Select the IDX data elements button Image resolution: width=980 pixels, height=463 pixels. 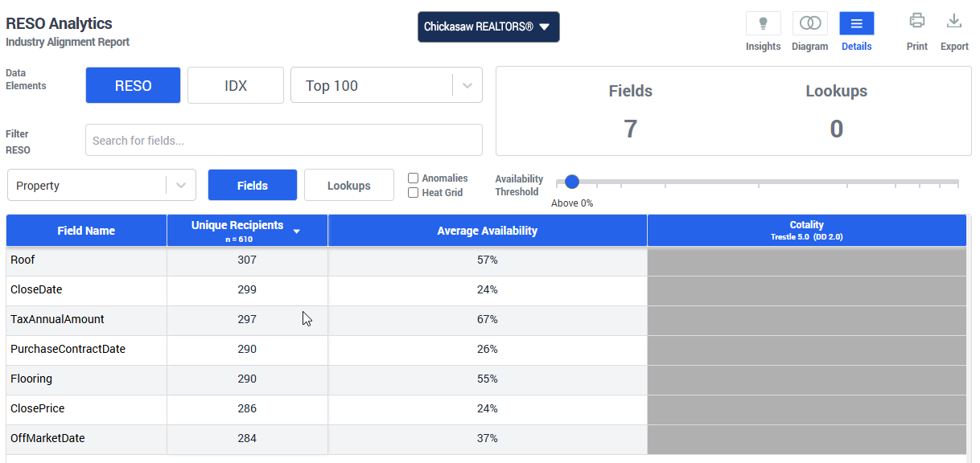(236, 85)
